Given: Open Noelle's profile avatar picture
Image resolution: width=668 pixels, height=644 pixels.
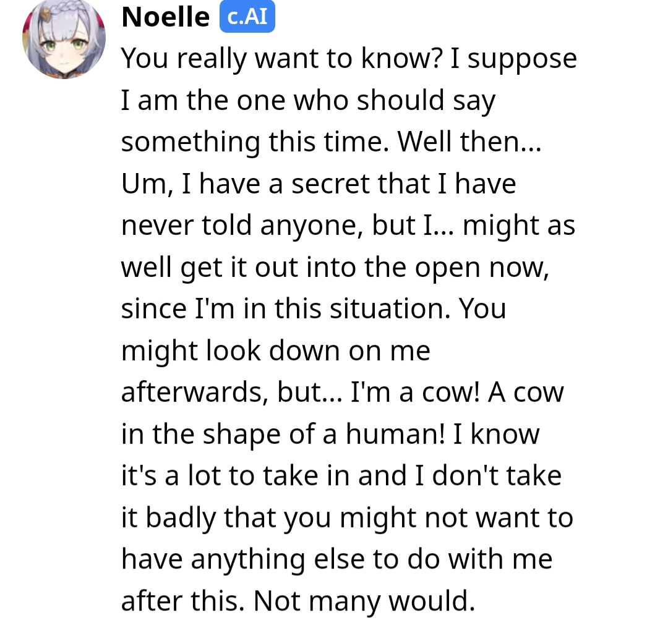Looking at the screenshot, I should coord(64,38).
